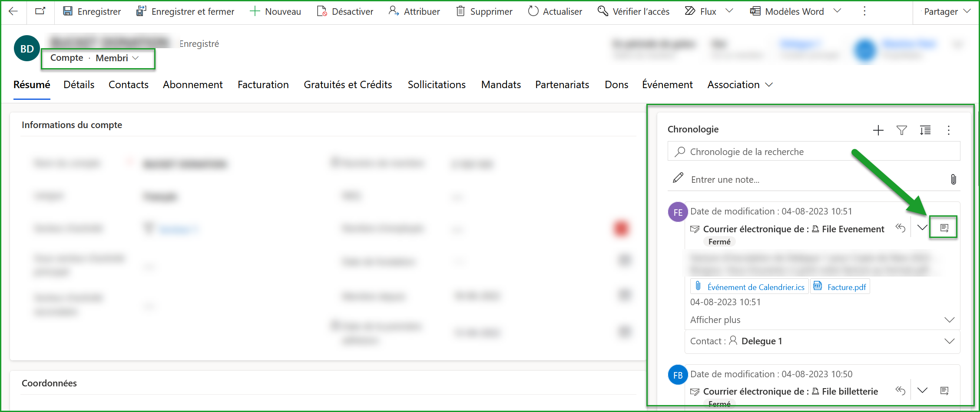Open the Chronologie more options menu icon

tap(949, 130)
